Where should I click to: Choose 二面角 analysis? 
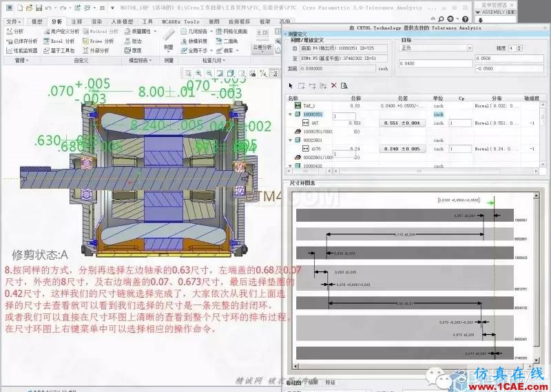click(x=227, y=41)
